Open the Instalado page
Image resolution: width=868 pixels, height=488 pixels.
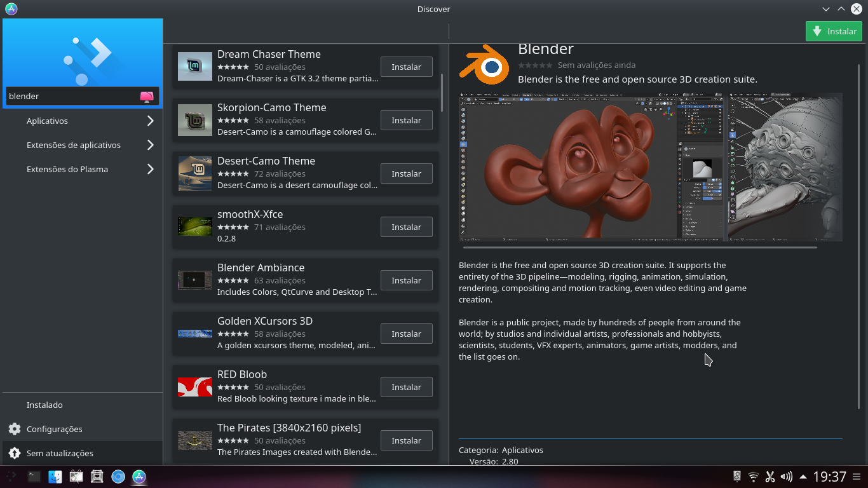(x=83, y=405)
